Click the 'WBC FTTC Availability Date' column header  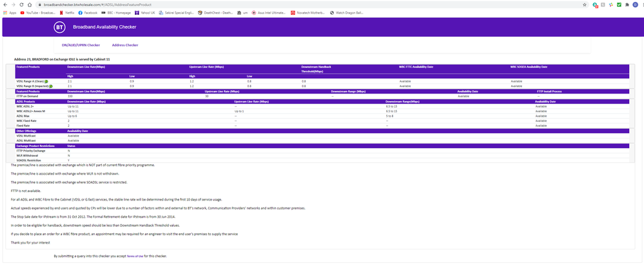point(416,66)
